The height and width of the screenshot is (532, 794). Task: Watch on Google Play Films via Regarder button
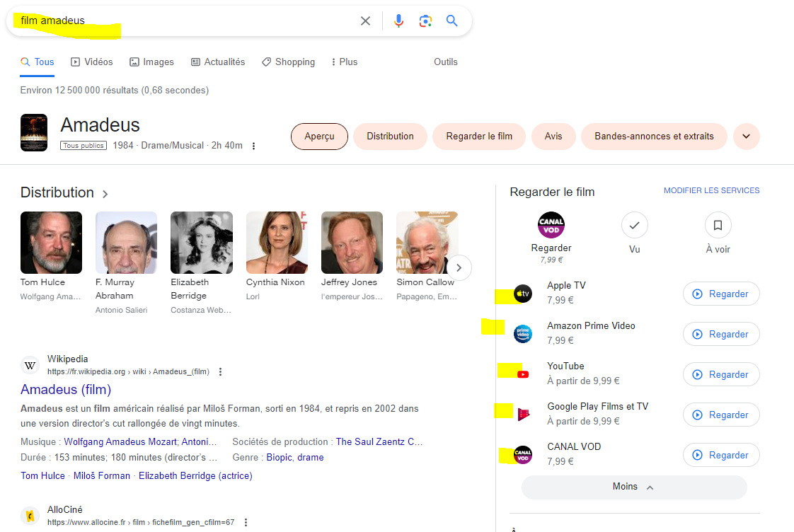point(721,415)
